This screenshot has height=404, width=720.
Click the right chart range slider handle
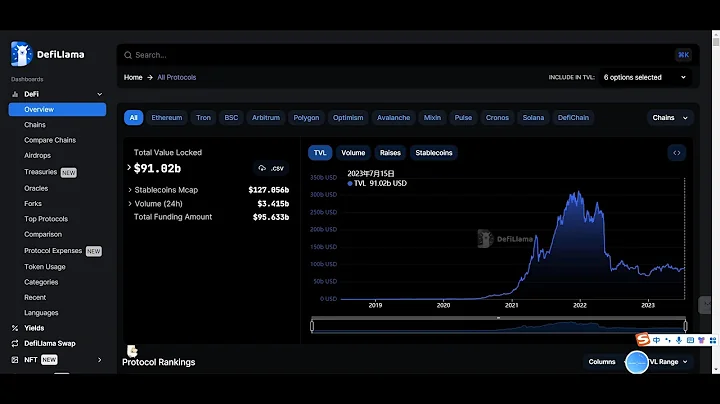[x=685, y=326]
